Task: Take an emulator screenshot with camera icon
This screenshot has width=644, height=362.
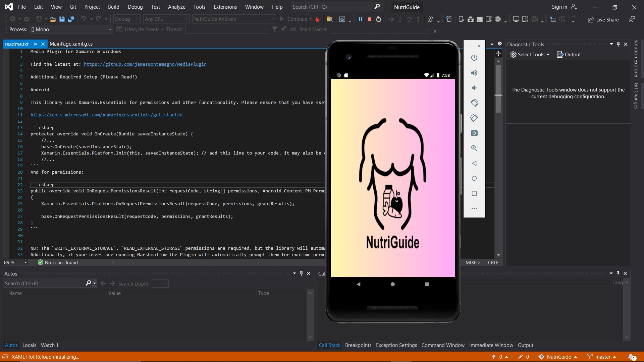Action: (x=474, y=133)
